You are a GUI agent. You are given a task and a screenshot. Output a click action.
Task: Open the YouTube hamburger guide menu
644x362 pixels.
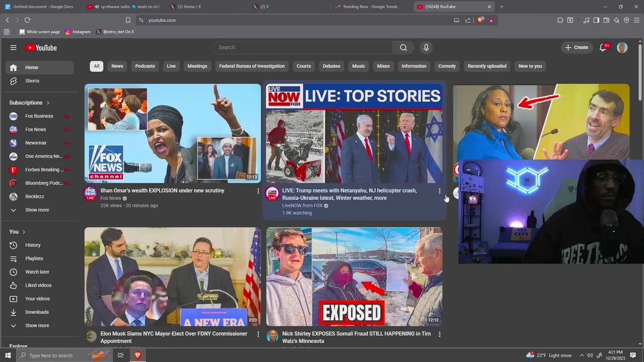(14, 48)
